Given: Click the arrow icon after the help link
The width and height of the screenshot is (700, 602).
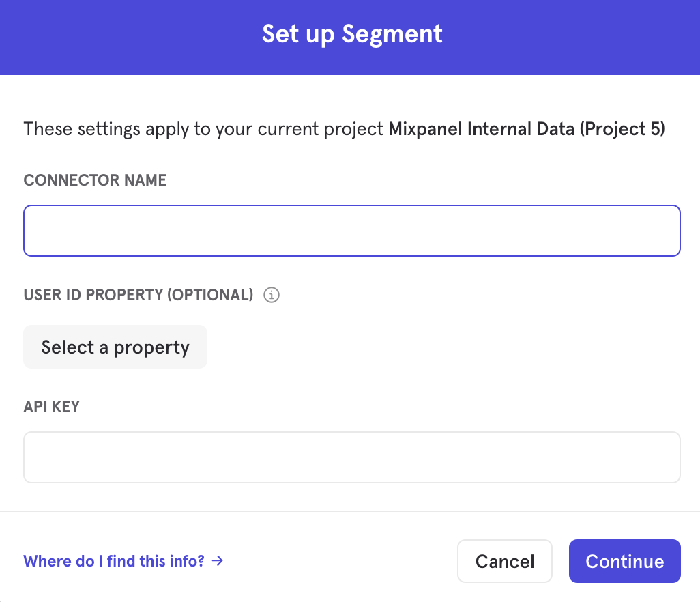Looking at the screenshot, I should tap(217, 561).
